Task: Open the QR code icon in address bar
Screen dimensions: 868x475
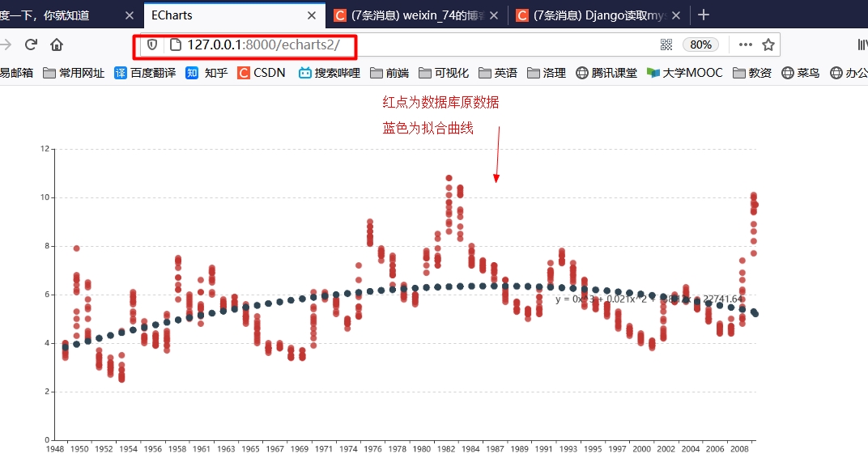Action: tap(666, 45)
